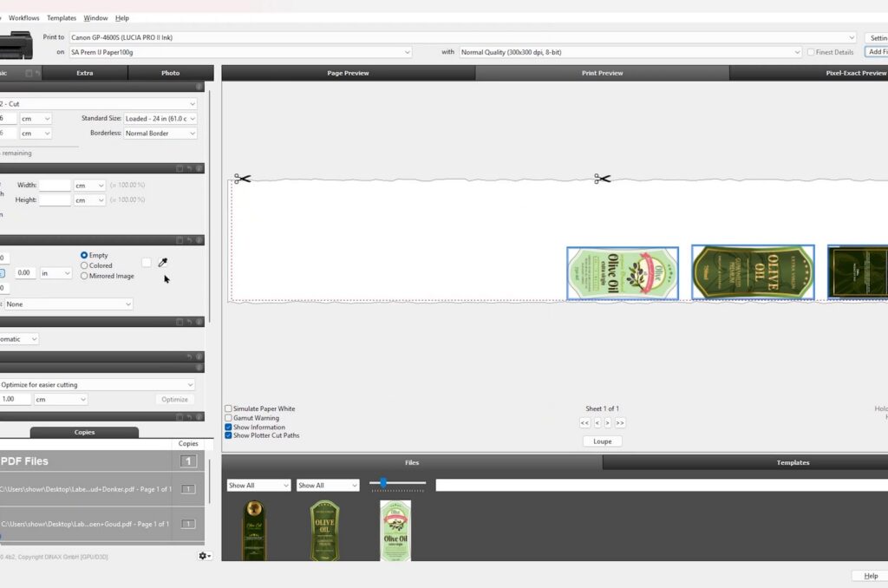Expand the Borderless Normal Border dropdown
Screen dimensions: 888x588
tap(160, 133)
